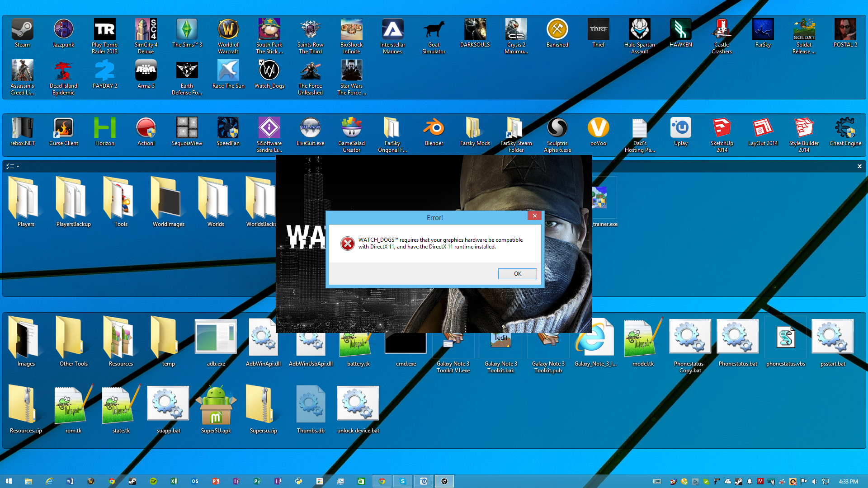Open the SpeedFan shortcut
The height and width of the screenshot is (488, 868).
click(228, 128)
